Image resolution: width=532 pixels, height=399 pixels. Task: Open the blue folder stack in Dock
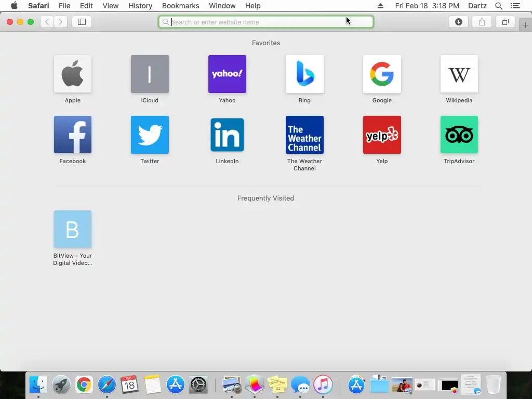coord(379,385)
